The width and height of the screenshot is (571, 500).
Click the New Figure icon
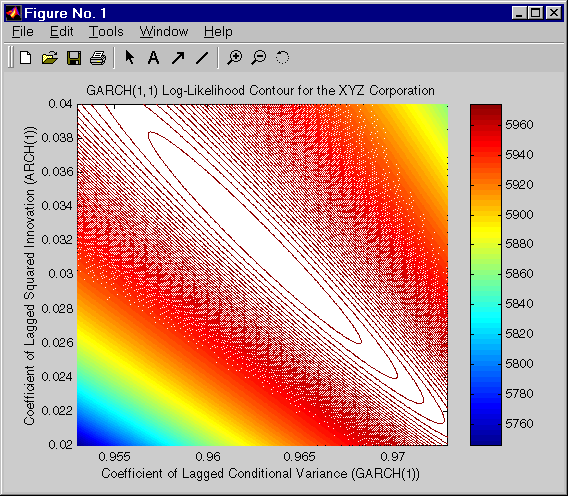pyautogui.click(x=25, y=58)
